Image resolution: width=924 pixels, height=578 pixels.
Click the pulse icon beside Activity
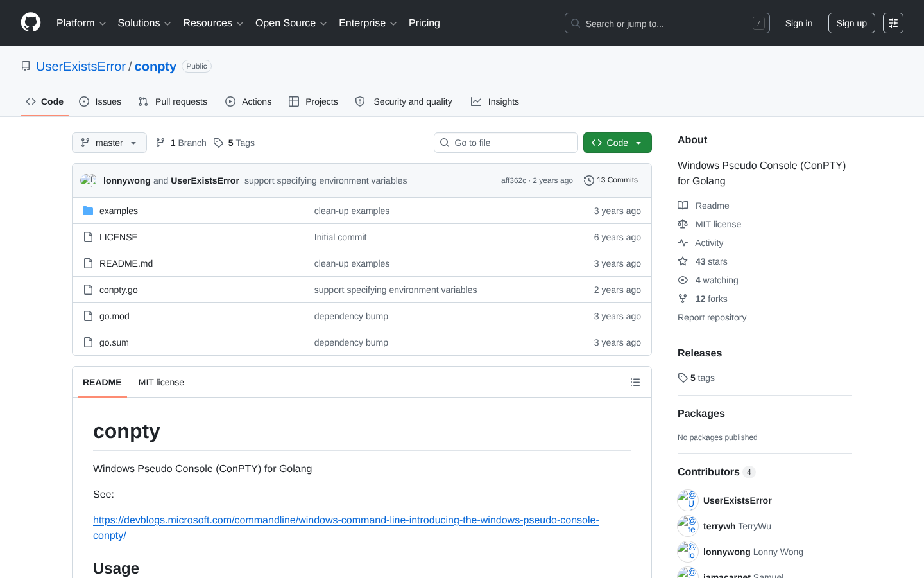point(683,243)
